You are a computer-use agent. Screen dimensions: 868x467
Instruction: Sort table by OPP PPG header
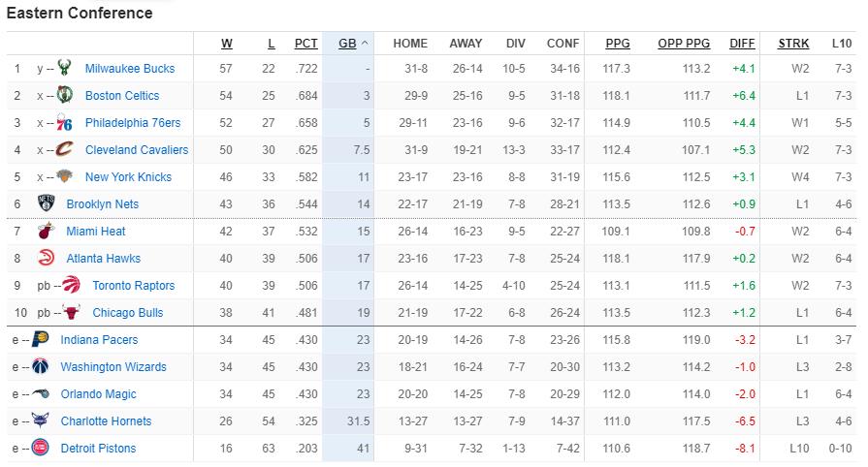(684, 44)
